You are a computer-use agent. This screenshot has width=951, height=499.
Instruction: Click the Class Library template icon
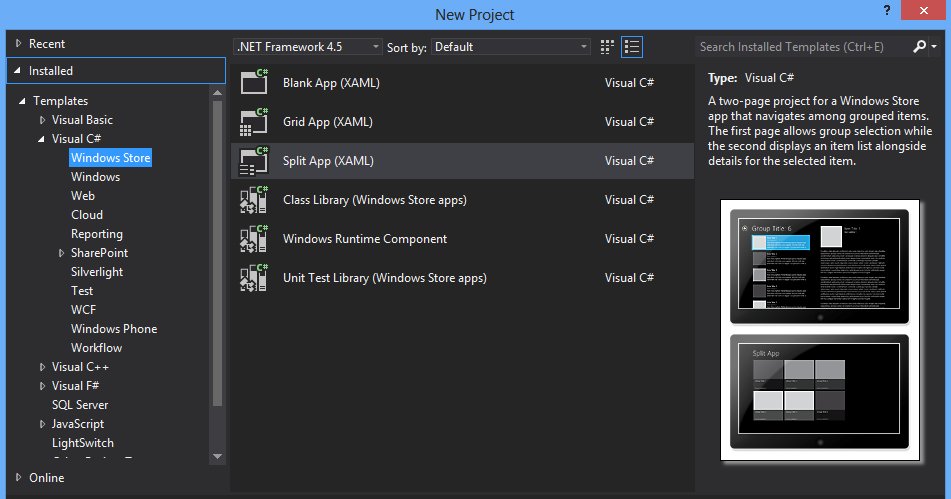click(x=254, y=199)
